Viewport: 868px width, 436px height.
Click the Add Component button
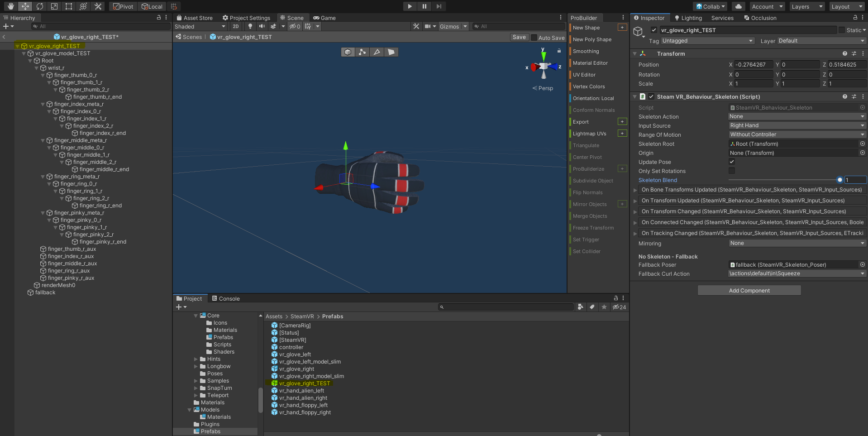(x=749, y=290)
